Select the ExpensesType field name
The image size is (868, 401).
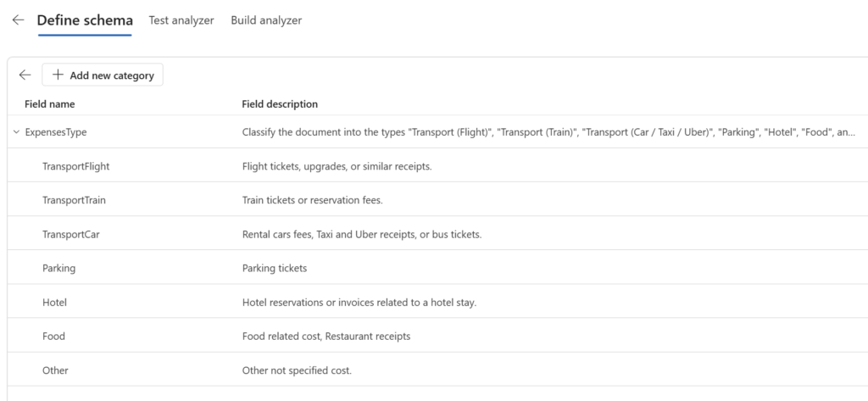click(56, 132)
